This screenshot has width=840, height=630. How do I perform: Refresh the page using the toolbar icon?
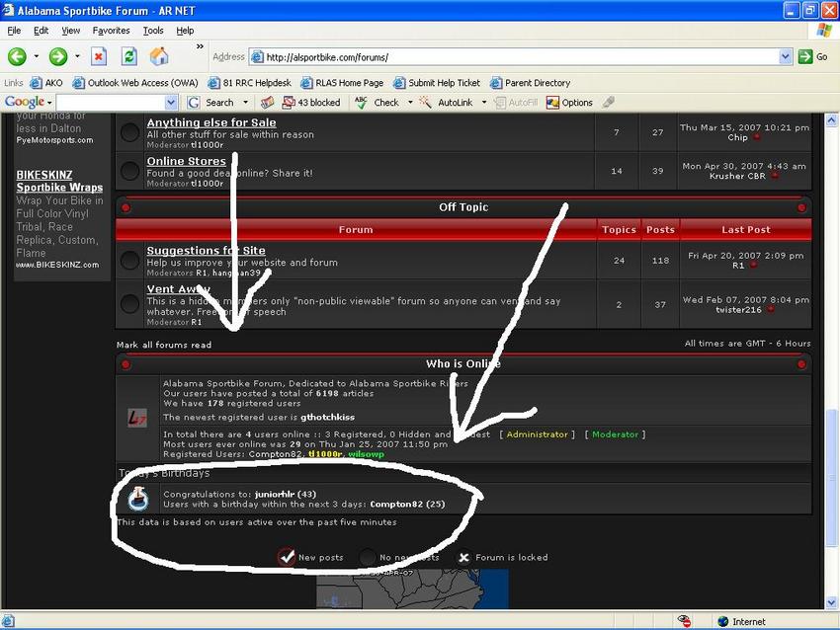pyautogui.click(x=129, y=56)
